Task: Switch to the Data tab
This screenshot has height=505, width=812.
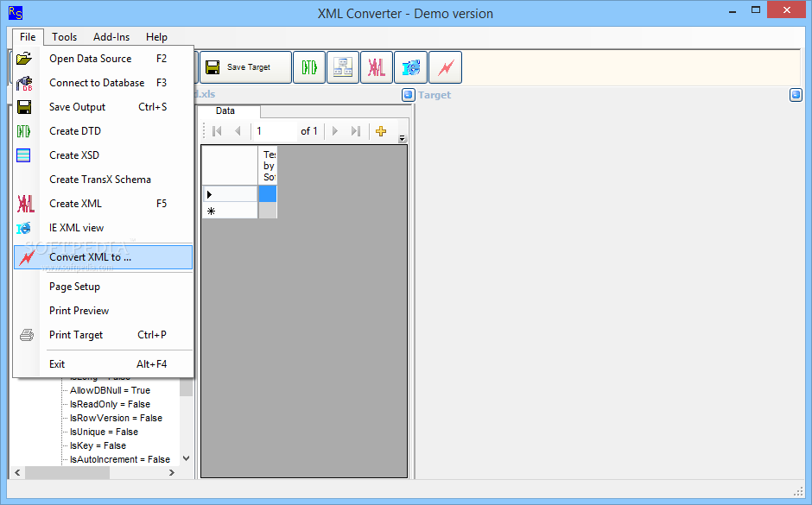Action: click(x=225, y=110)
